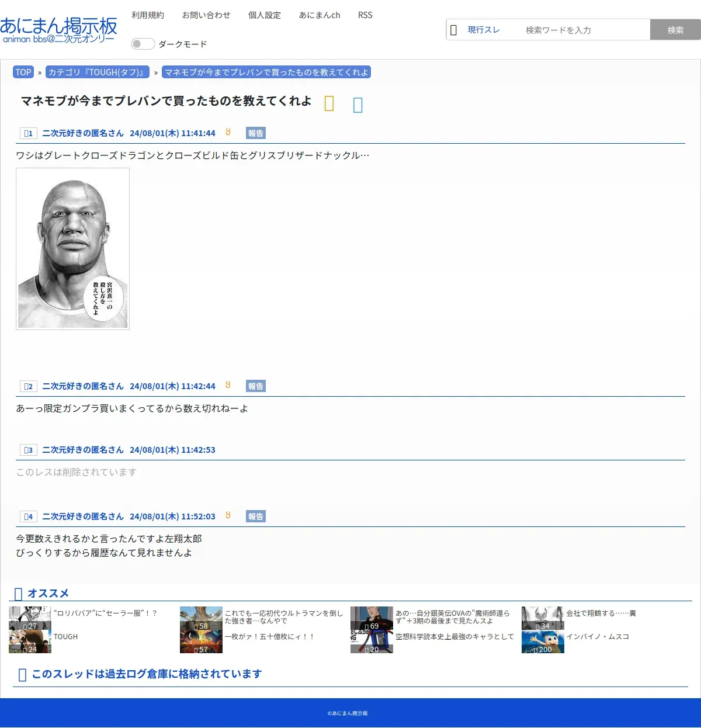The width and height of the screenshot is (701, 728).
Task: Open thread 一枚がァ！五十億枚にィ！！
Action: click(270, 637)
